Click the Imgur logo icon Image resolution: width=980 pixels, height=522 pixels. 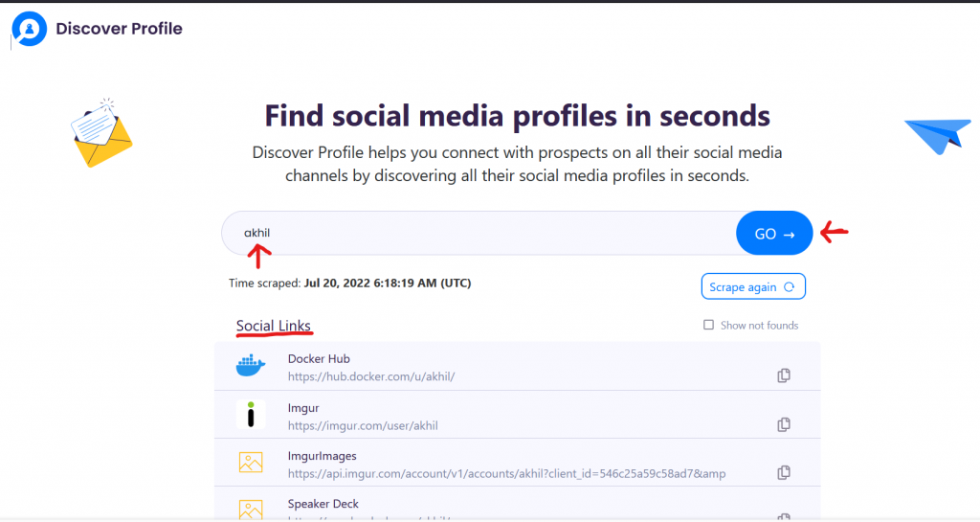[x=251, y=415]
